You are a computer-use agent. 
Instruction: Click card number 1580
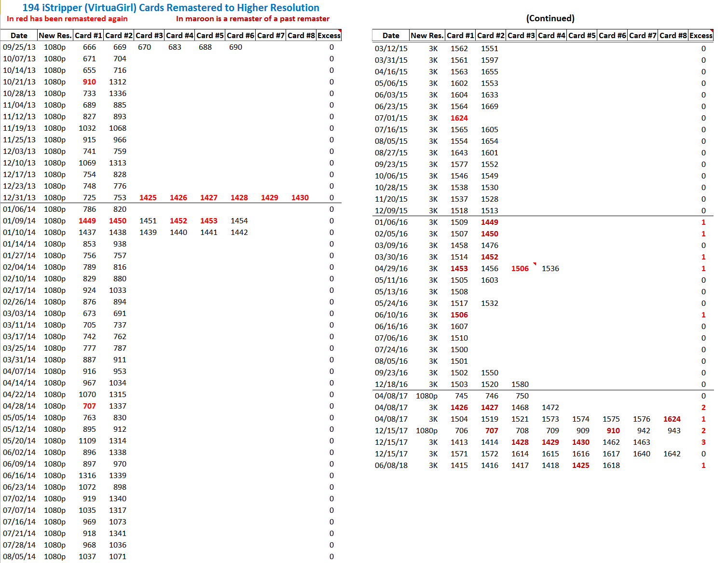(x=520, y=384)
